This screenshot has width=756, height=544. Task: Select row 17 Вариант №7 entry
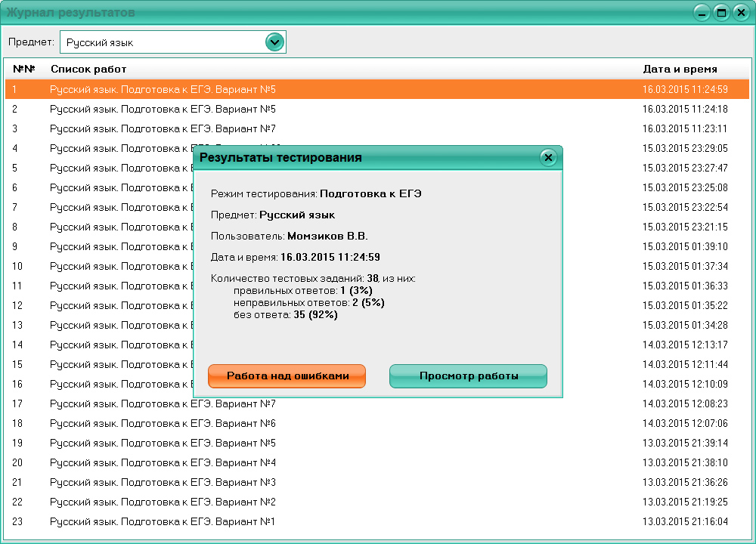377,403
